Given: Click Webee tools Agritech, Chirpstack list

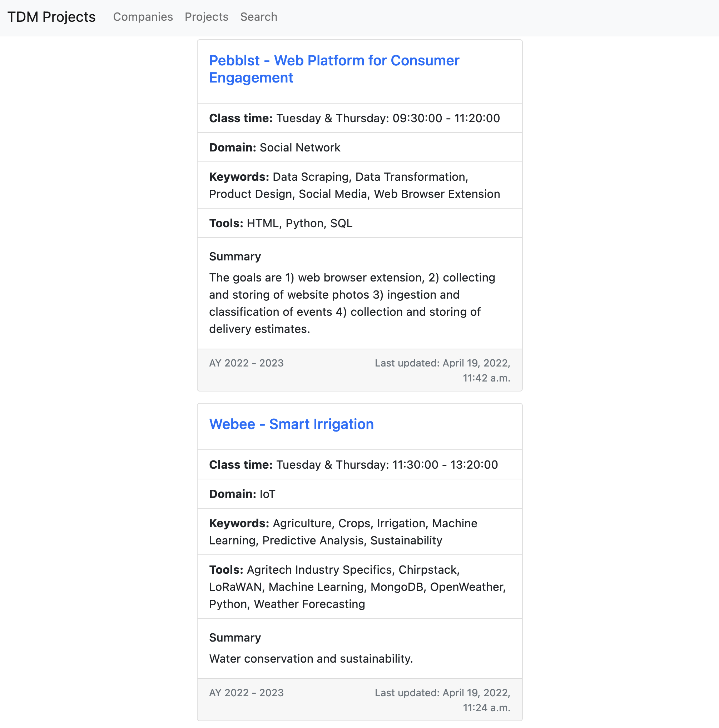Looking at the screenshot, I should 357,587.
